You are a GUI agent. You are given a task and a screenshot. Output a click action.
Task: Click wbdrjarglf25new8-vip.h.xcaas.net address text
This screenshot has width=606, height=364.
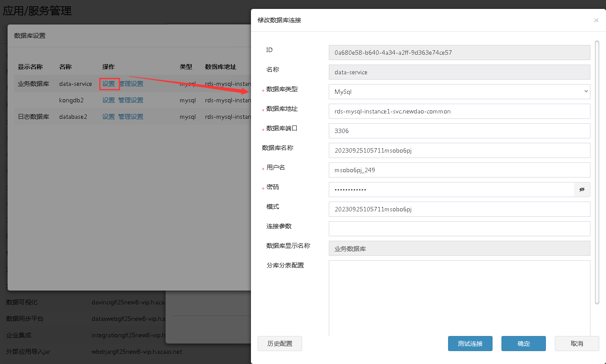tap(137, 352)
